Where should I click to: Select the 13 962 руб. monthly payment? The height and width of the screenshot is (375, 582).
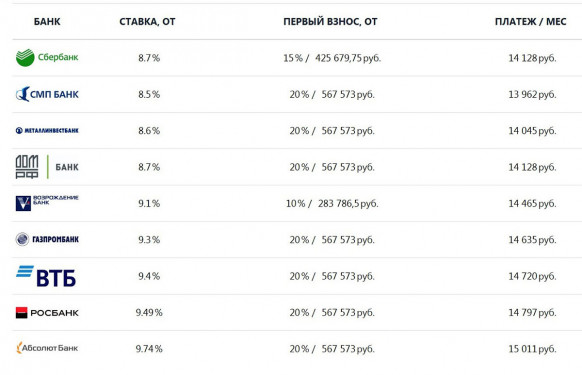tap(532, 94)
